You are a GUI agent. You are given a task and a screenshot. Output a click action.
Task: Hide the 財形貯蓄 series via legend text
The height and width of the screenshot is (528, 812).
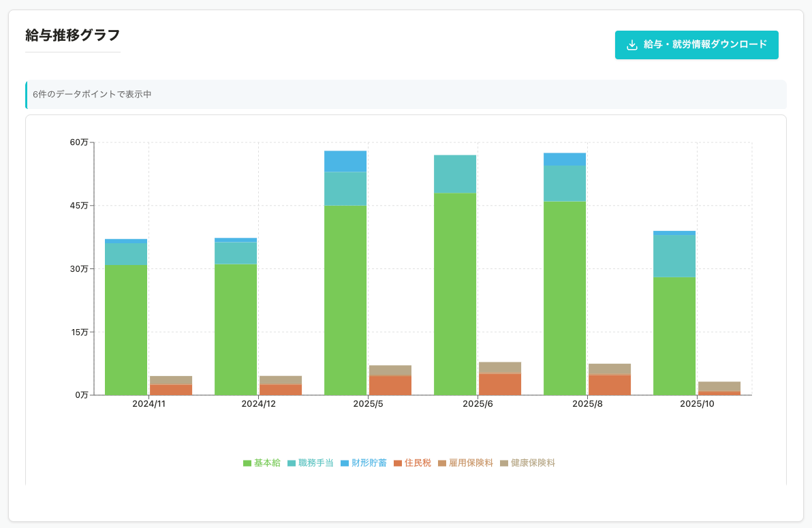[x=369, y=463]
